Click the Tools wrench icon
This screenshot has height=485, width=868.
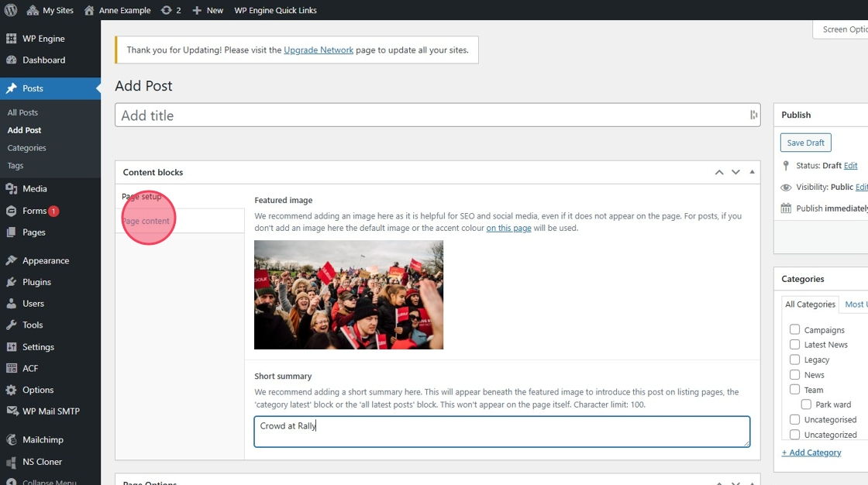tap(11, 325)
